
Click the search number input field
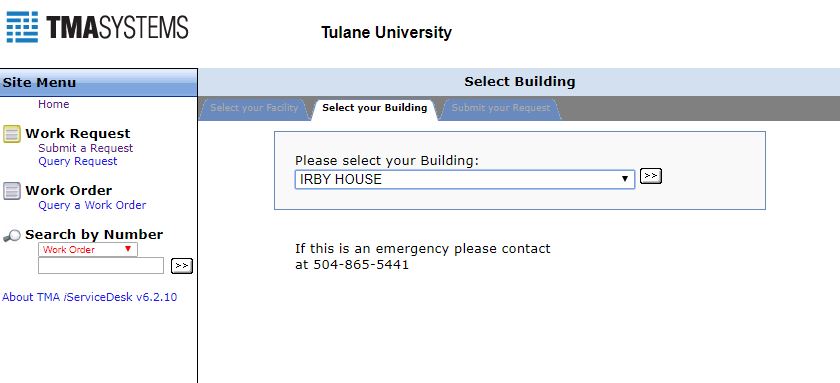(101, 266)
